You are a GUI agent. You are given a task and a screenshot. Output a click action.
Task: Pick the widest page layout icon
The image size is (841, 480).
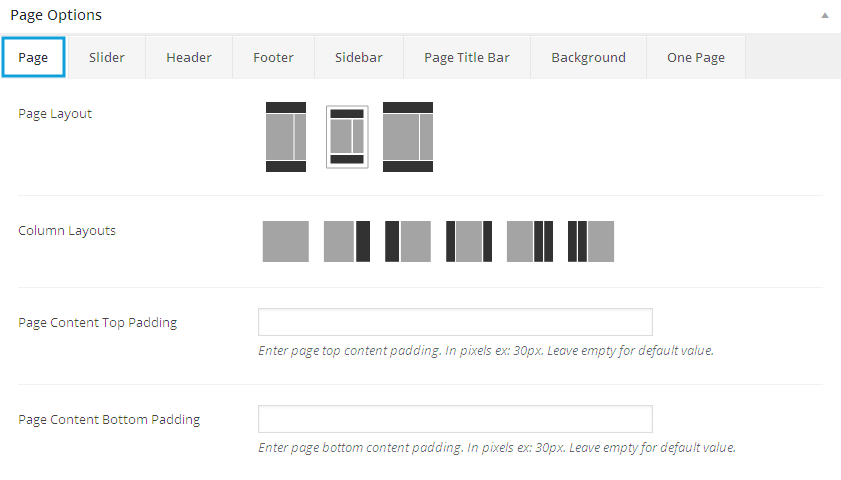click(x=408, y=137)
